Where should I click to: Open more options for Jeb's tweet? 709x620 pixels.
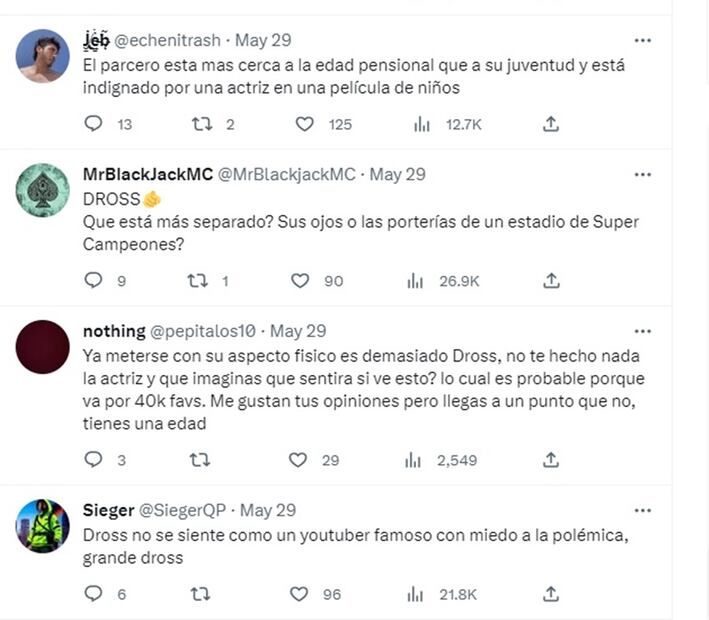(643, 41)
